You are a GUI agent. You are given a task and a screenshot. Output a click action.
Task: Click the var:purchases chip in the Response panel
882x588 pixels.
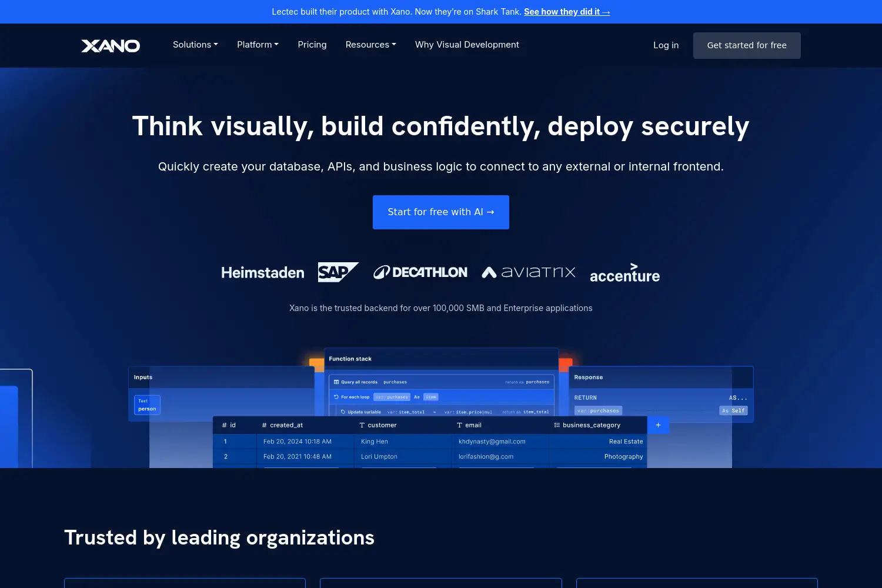[x=598, y=410]
